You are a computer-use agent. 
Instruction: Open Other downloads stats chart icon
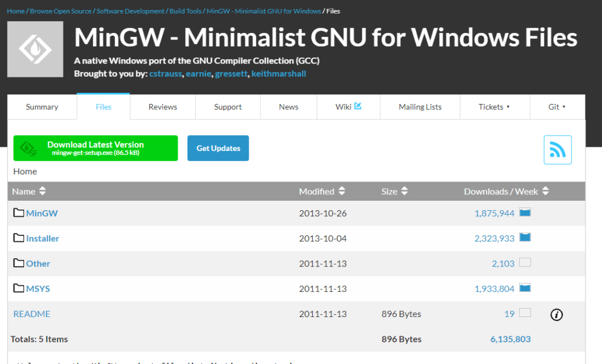click(x=525, y=262)
